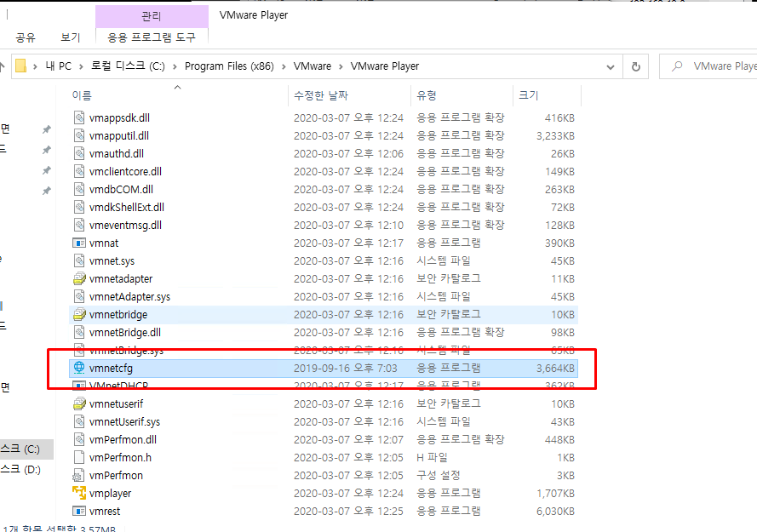Expand chevron after 내 PC breadcrumb
The height and width of the screenshot is (532, 757).
(x=81, y=66)
